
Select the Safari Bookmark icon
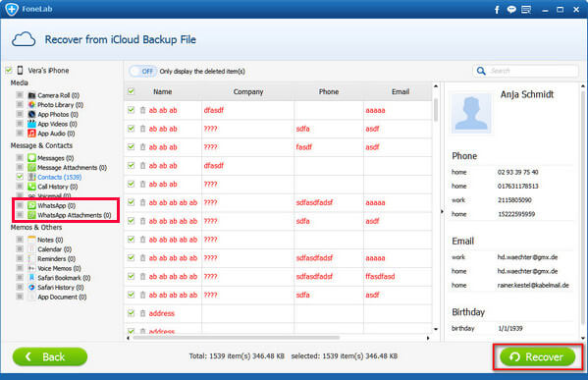click(31, 278)
